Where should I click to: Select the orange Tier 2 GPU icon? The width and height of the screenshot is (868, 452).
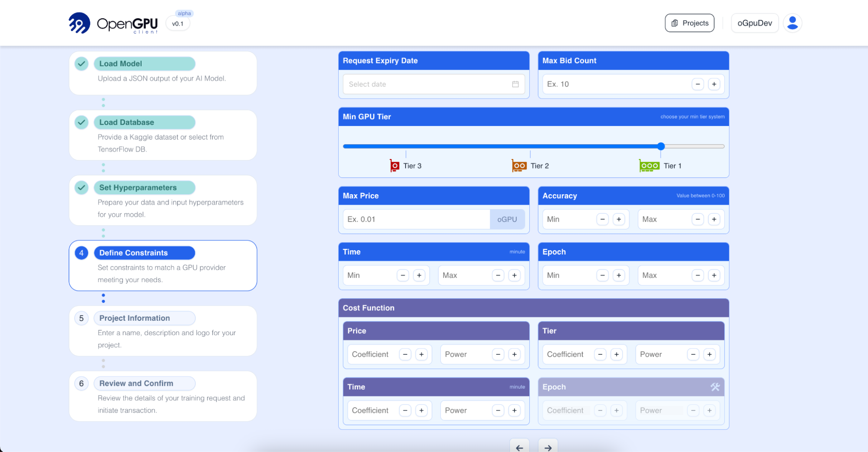tap(519, 166)
